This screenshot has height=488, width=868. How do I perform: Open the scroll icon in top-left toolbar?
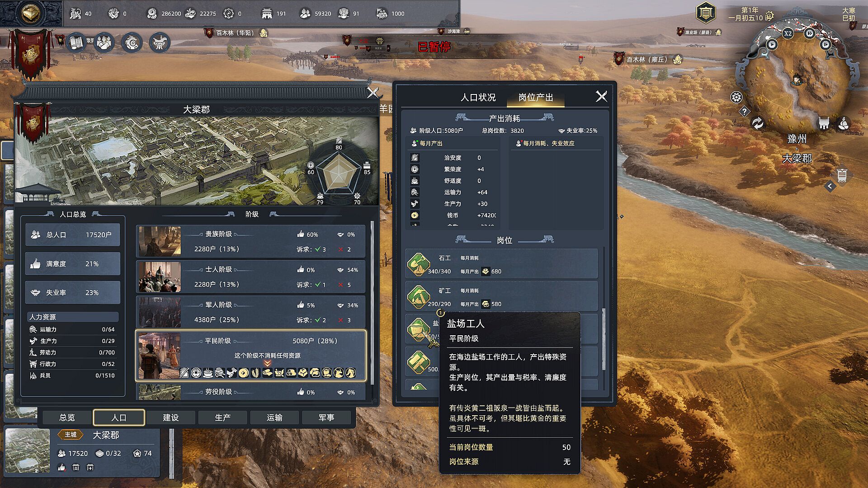coord(76,43)
